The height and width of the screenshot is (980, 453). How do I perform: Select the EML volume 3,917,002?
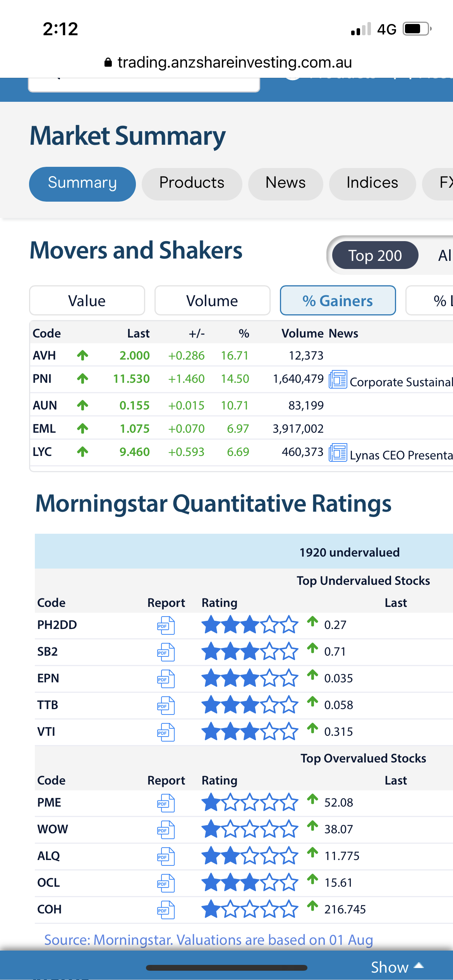(x=298, y=428)
